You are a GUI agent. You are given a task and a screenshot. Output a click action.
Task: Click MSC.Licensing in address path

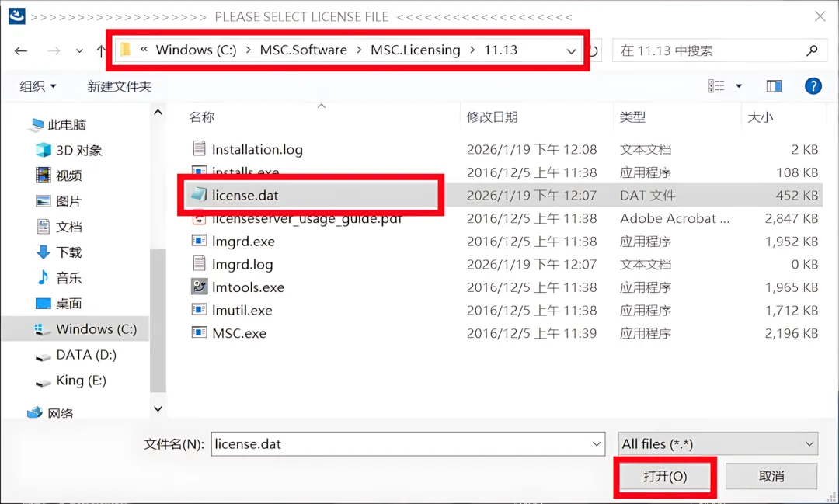tap(415, 50)
